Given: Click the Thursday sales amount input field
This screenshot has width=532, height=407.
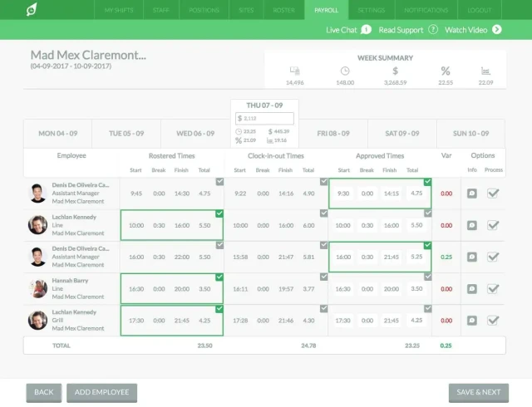Looking at the screenshot, I should coord(264,119).
